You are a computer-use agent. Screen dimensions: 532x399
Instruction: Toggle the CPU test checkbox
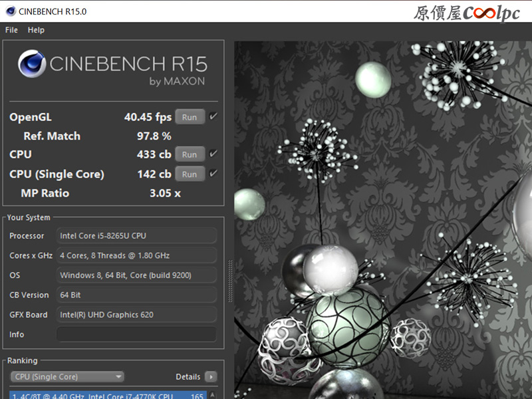pyautogui.click(x=213, y=154)
